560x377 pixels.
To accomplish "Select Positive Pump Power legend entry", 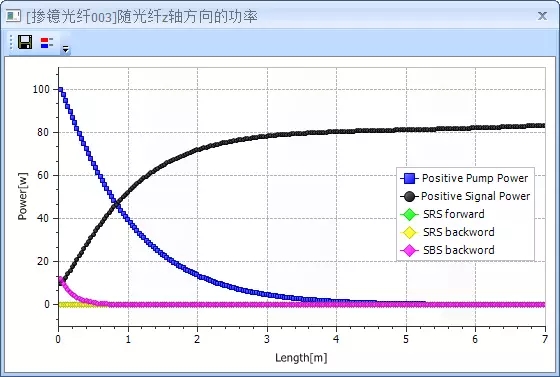I will pyautogui.click(x=464, y=178).
